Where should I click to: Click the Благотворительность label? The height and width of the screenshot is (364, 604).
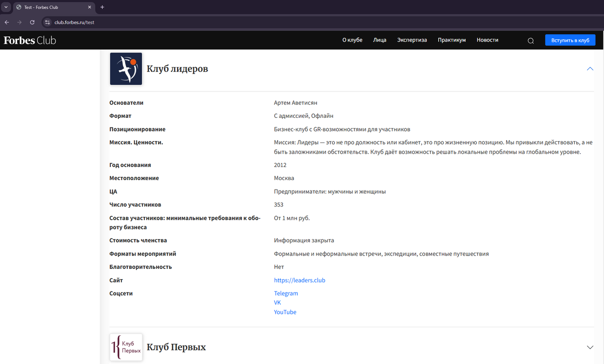click(x=141, y=267)
